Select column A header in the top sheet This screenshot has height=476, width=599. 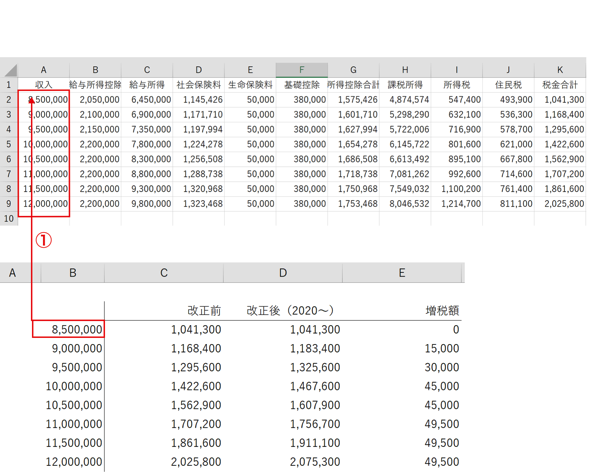pos(44,70)
